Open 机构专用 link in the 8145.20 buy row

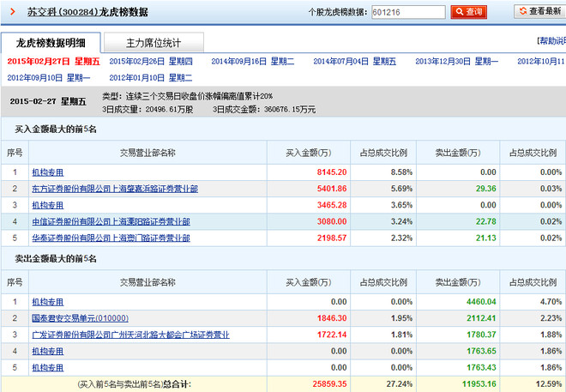48,172
